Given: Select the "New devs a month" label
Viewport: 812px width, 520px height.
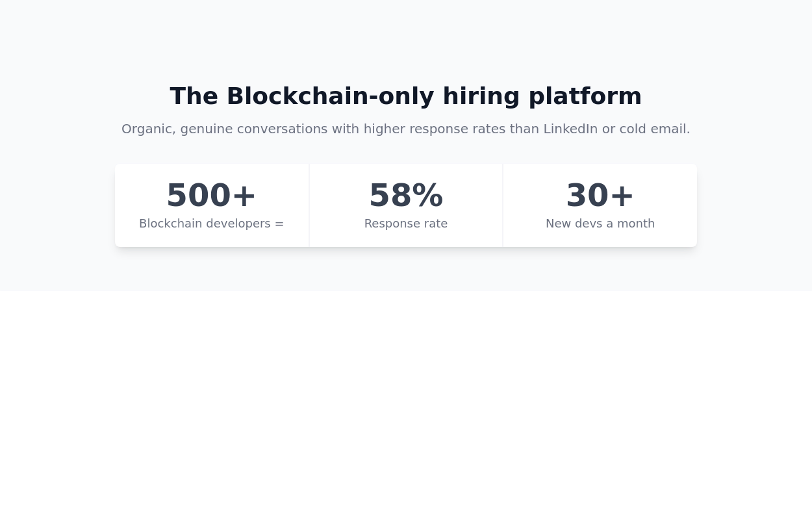Looking at the screenshot, I should pos(600,224).
